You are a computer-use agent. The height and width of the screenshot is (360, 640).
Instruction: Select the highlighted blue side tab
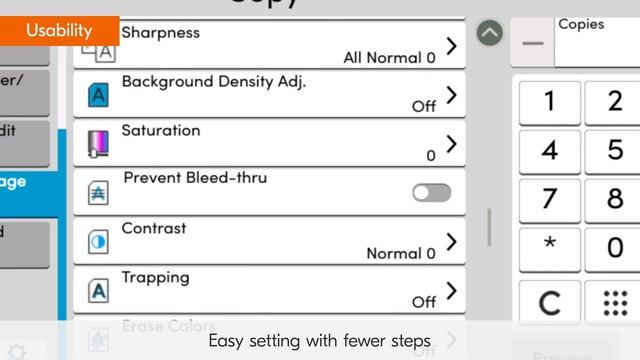pyautogui.click(x=29, y=194)
